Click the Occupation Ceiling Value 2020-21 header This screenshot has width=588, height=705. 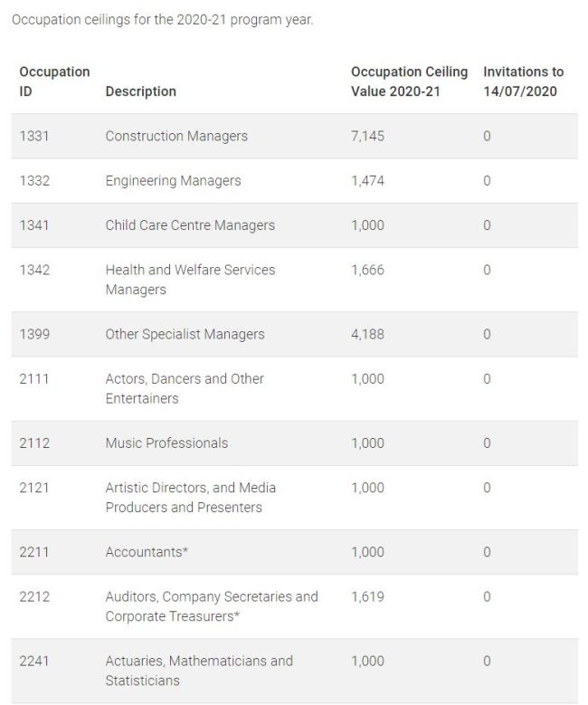tap(409, 81)
